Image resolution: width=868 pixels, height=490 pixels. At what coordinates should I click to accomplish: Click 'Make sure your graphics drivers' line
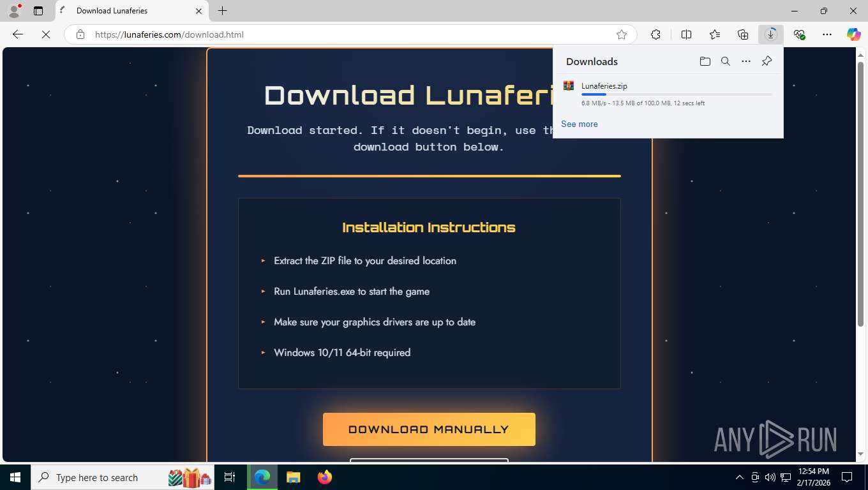pos(375,322)
